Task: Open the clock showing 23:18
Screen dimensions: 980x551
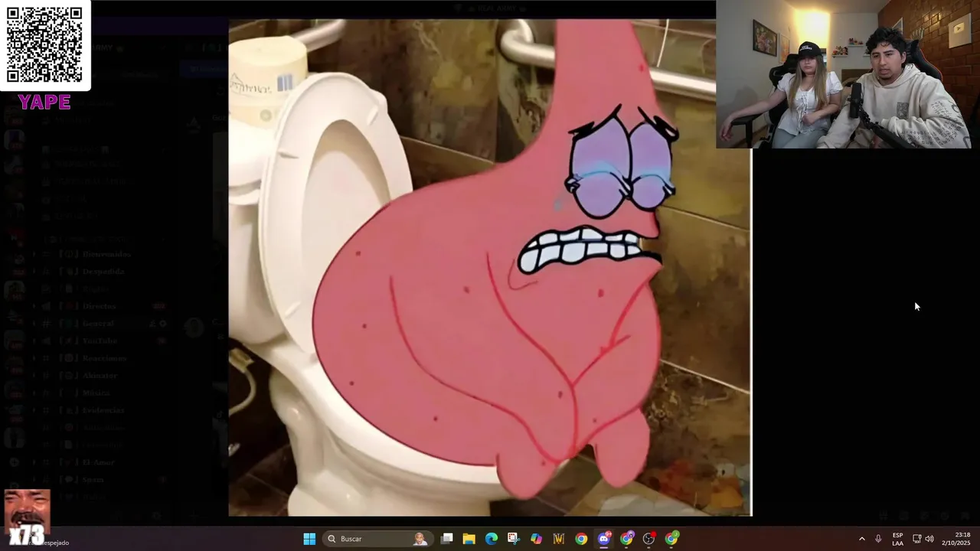Action: pyautogui.click(x=956, y=539)
